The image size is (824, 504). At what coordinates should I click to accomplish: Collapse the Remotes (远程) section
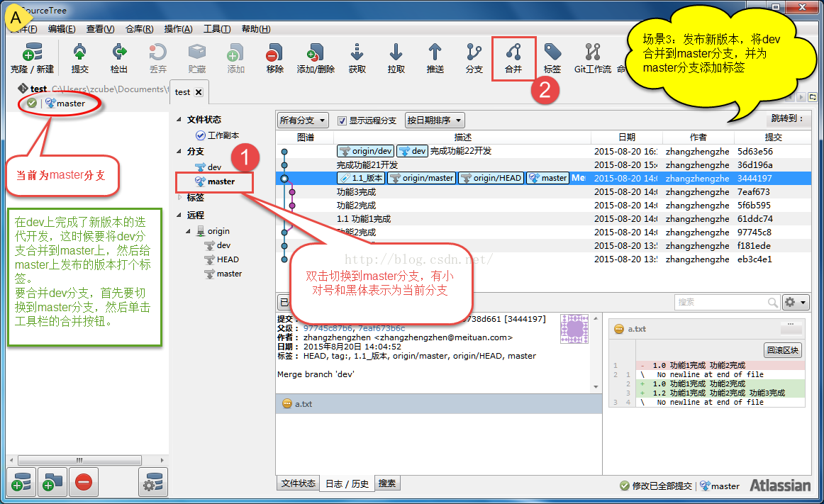tap(179, 215)
